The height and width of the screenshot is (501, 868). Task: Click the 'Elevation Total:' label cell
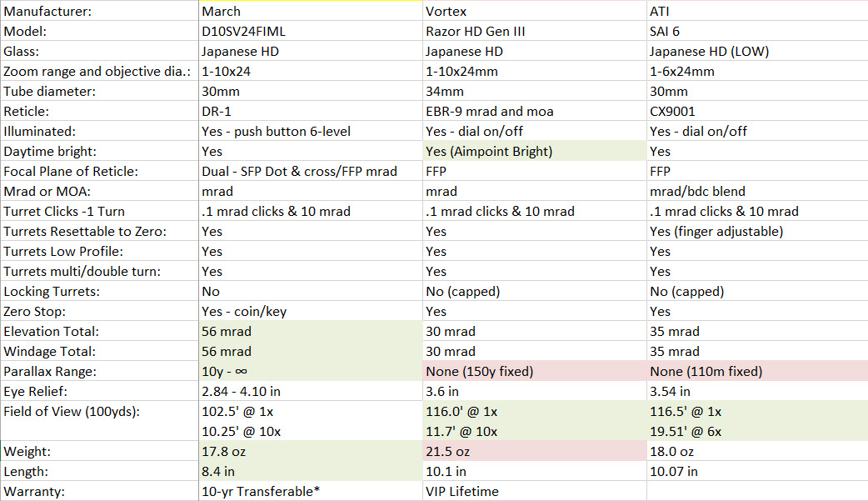point(100,331)
